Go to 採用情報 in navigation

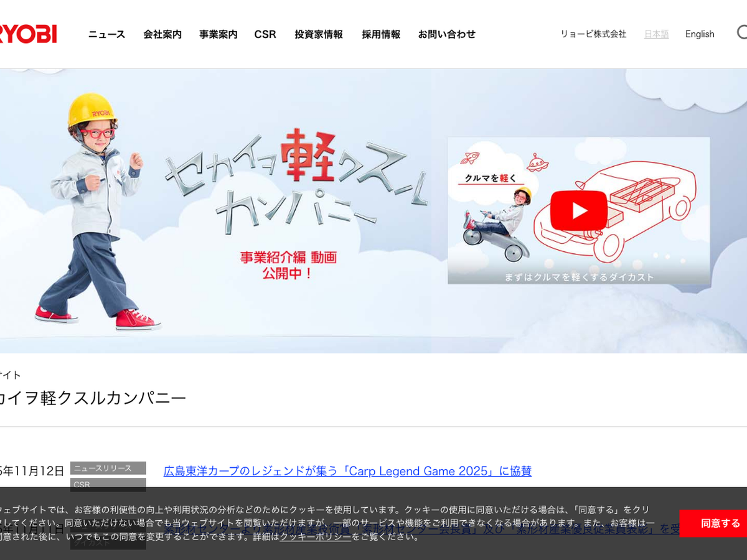pos(381,34)
